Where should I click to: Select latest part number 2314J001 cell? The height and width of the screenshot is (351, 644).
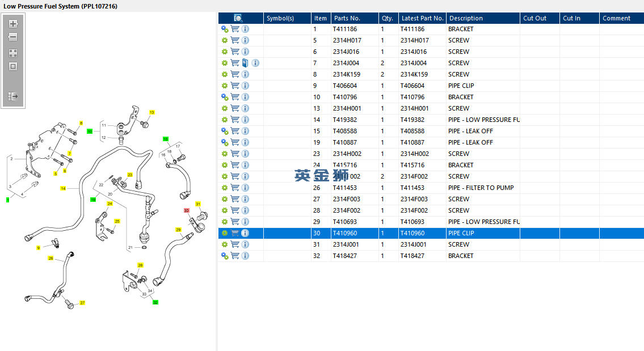[422, 244]
